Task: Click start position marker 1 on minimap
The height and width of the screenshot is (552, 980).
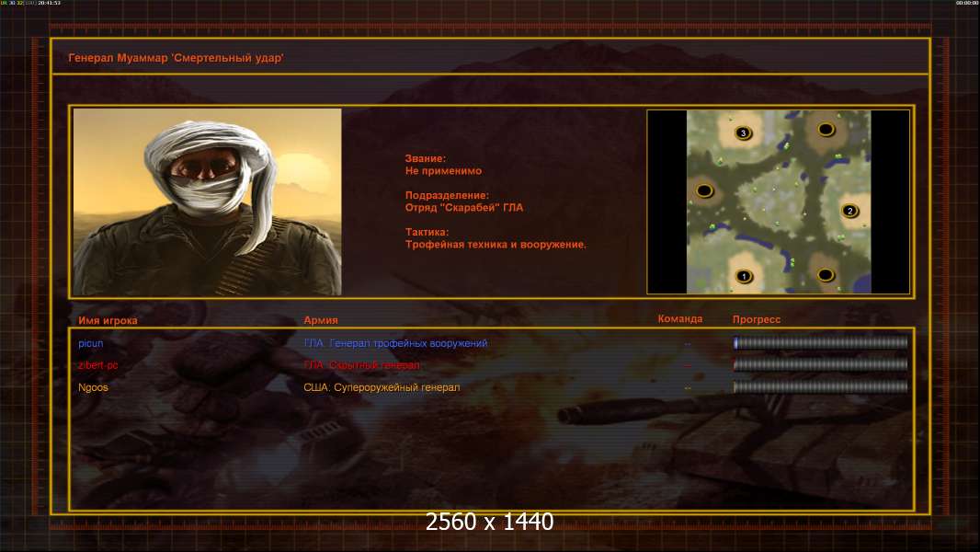Action: click(744, 276)
